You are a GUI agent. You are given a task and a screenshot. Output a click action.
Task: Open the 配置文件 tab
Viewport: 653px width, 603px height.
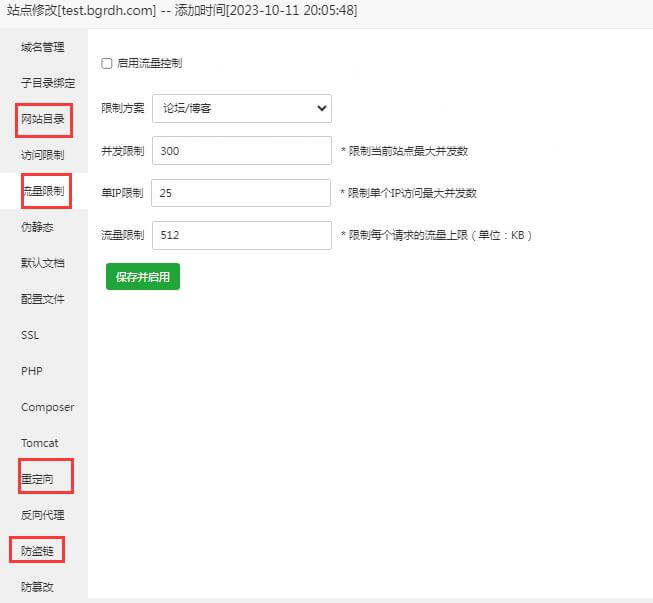click(x=42, y=299)
